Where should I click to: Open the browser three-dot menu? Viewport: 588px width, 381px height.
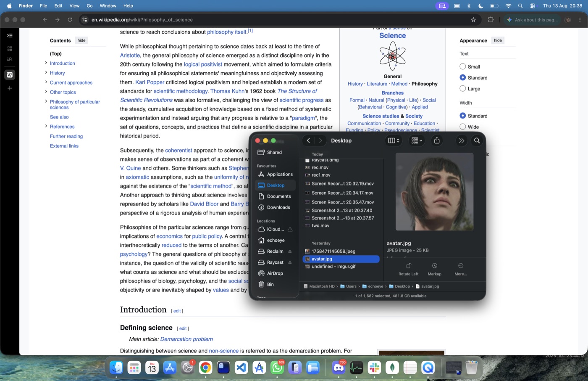pyautogui.click(x=580, y=20)
